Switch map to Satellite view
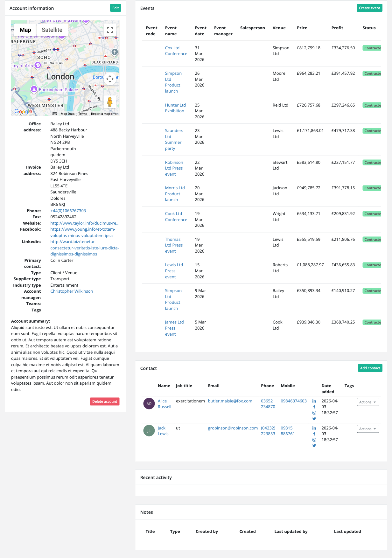392x558 pixels. pos(52,30)
